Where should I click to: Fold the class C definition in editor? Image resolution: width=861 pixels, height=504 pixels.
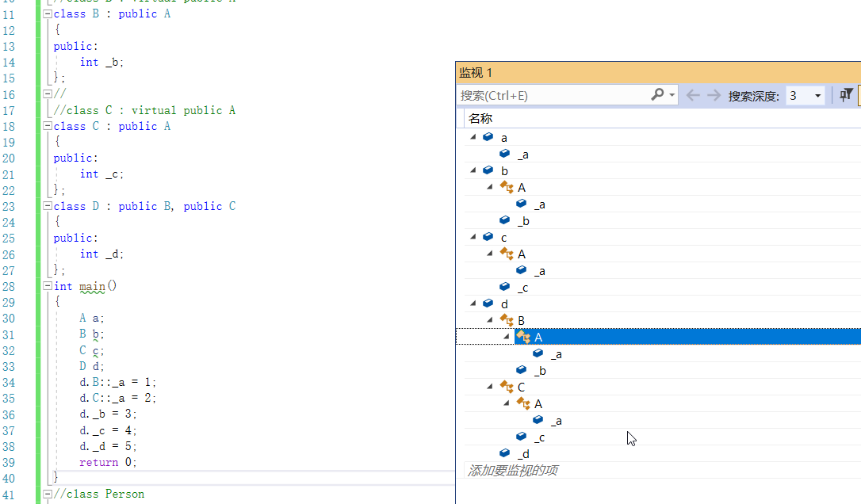[x=48, y=126]
